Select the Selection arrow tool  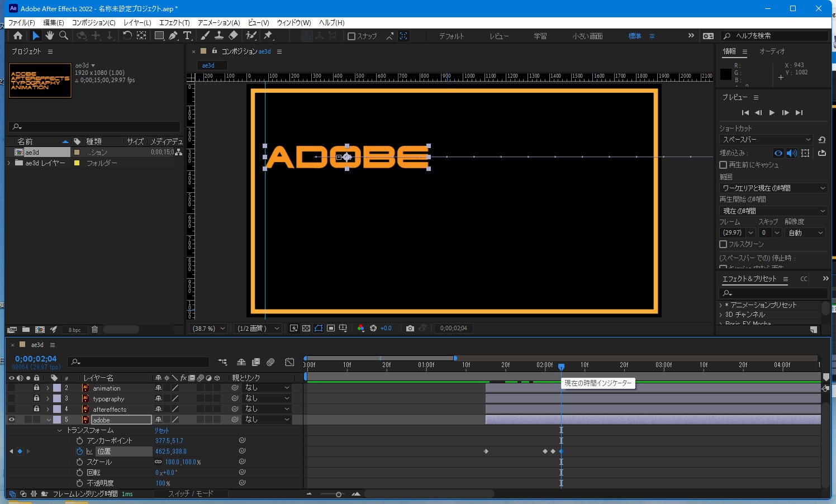tap(36, 36)
